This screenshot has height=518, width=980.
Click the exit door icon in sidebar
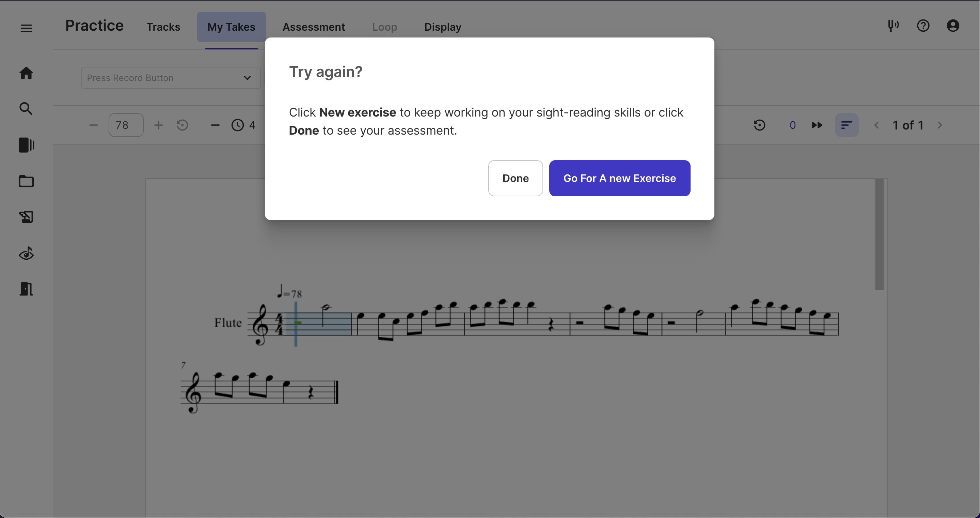tap(26, 289)
